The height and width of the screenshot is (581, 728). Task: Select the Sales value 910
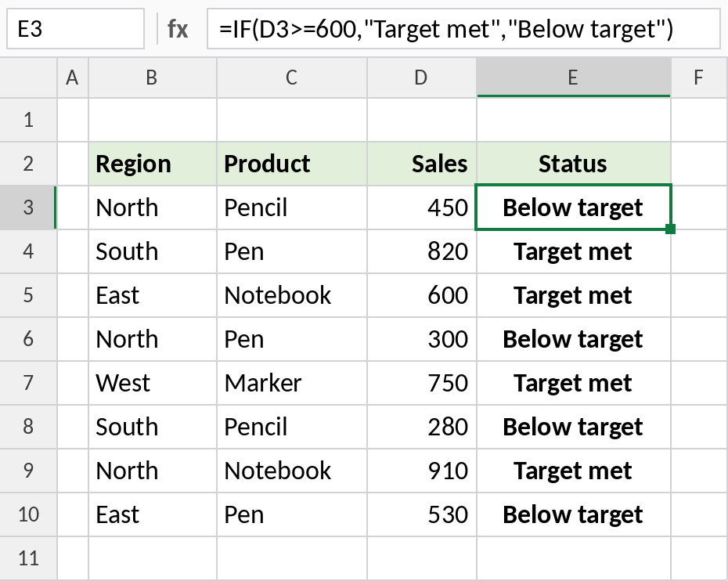pos(422,471)
